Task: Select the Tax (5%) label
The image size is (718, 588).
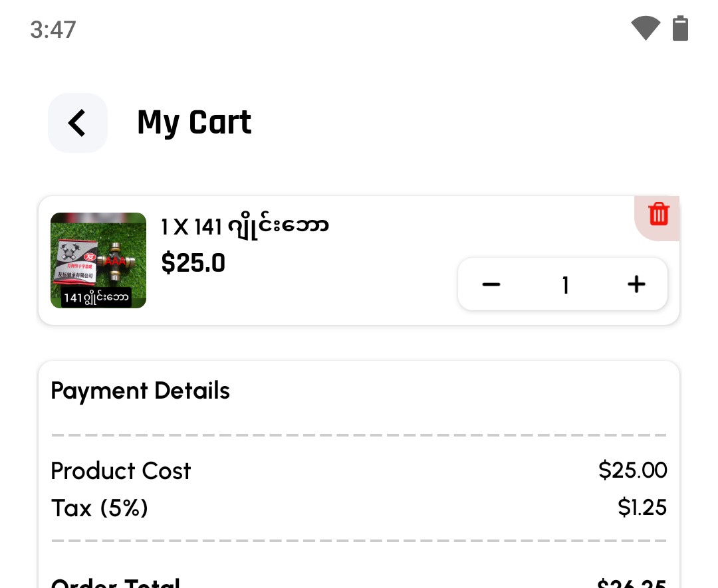Action: 100,508
